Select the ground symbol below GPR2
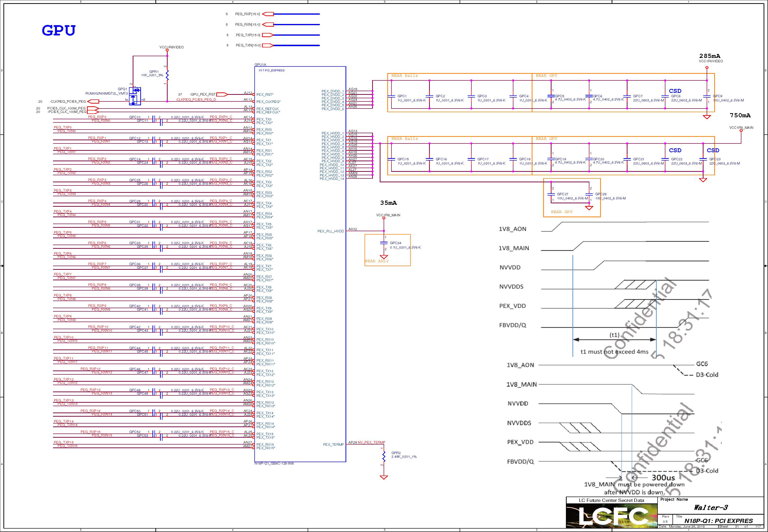 click(x=384, y=477)
